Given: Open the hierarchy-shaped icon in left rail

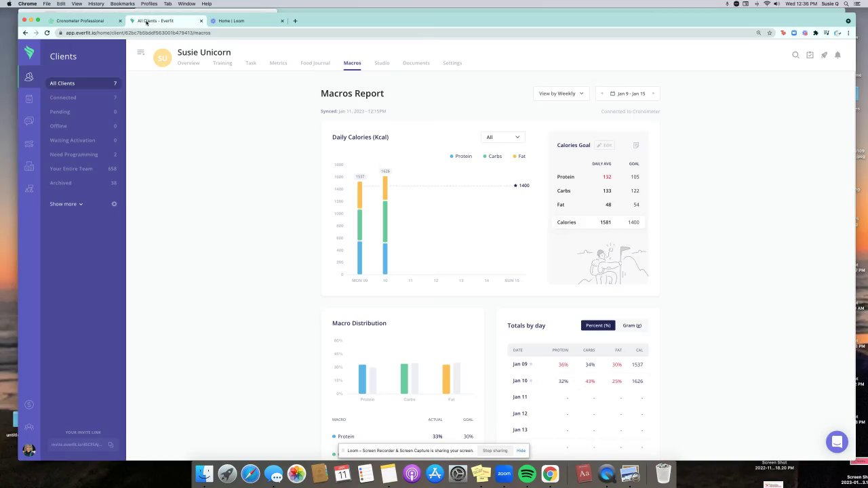Looking at the screenshot, I should pos(28,188).
